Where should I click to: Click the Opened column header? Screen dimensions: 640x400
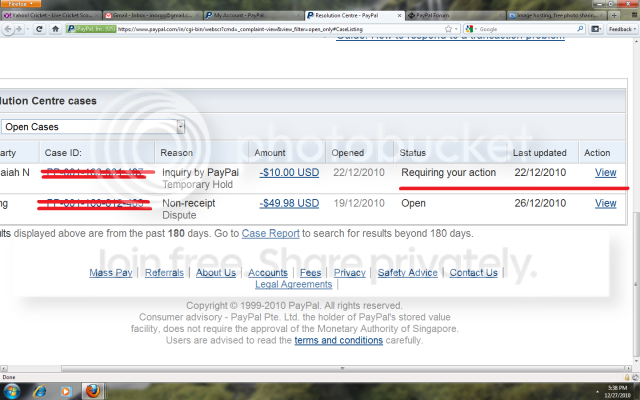point(347,153)
